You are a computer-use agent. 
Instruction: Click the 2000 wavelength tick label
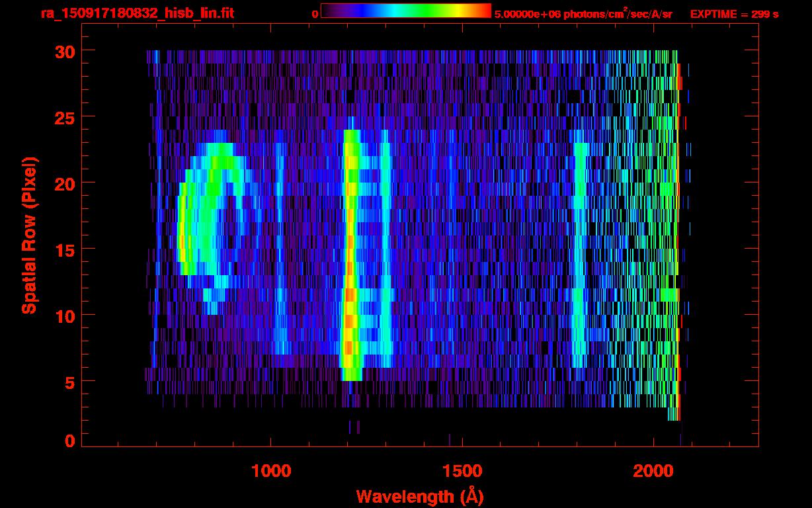tap(653, 471)
